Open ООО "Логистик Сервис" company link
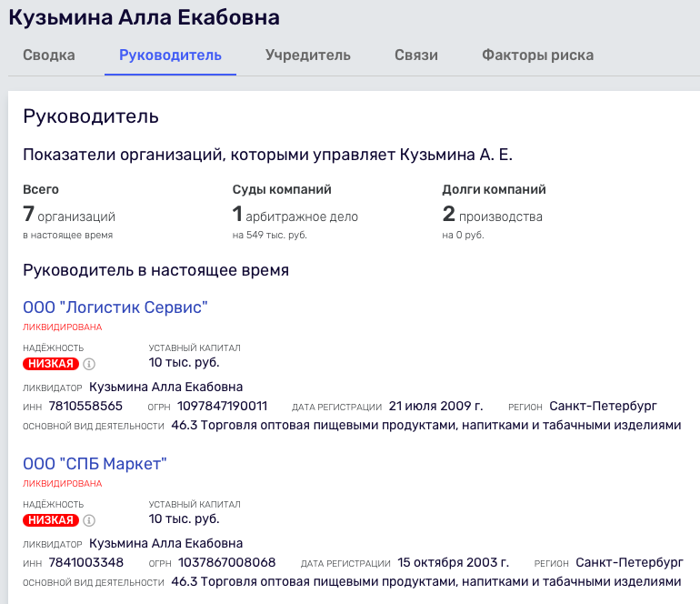 [115, 307]
